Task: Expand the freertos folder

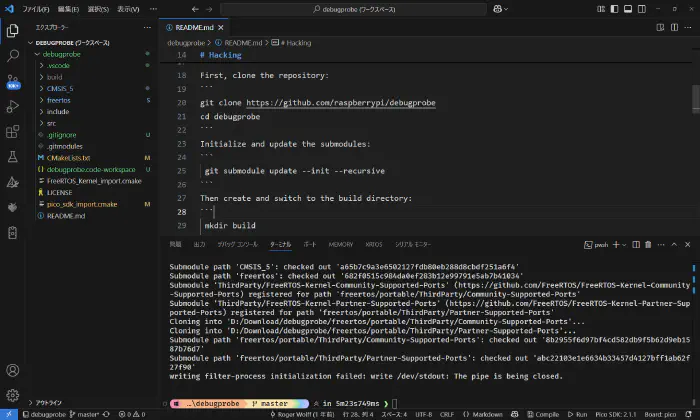Action: coord(42,100)
